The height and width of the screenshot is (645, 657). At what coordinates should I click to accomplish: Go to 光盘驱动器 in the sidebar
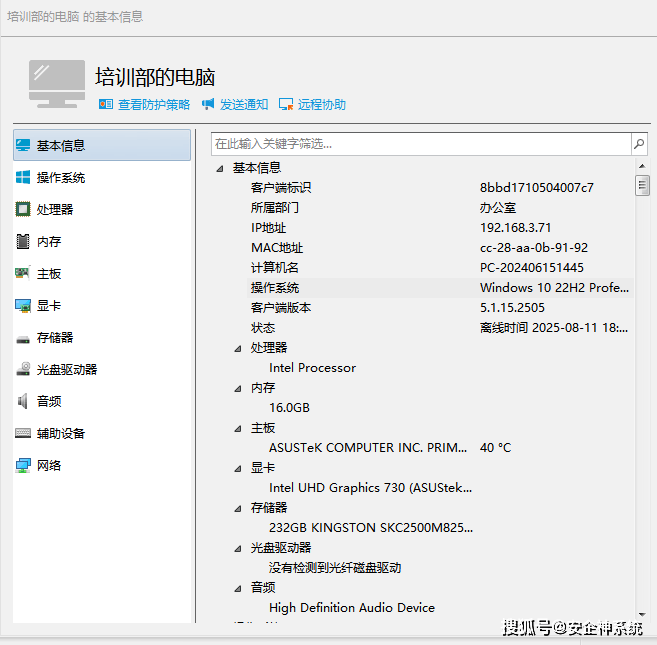[x=102, y=369]
